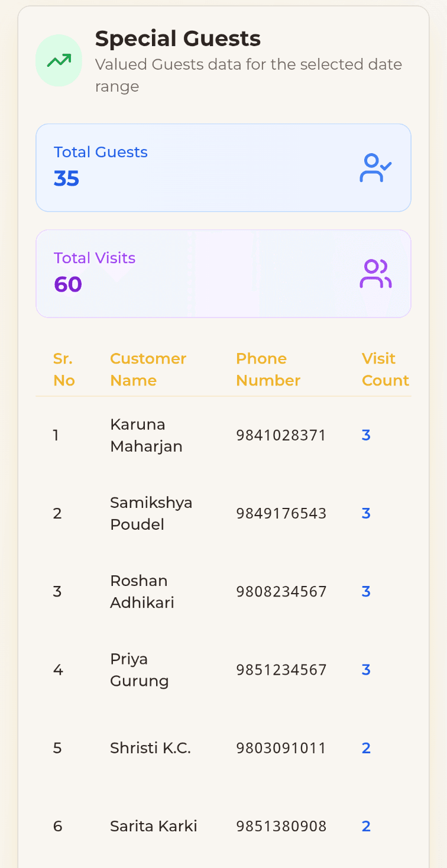The width and height of the screenshot is (447, 868).
Task: Click the Special Guests heading
Action: coord(177,39)
